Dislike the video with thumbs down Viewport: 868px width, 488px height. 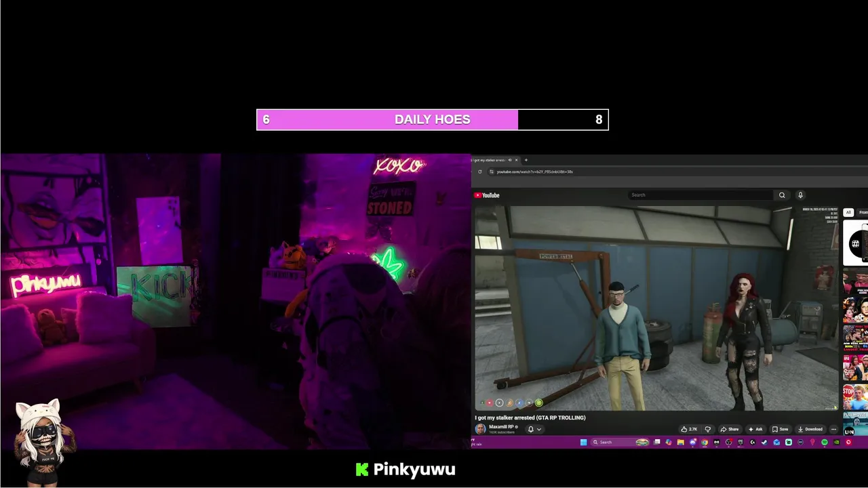(x=708, y=429)
